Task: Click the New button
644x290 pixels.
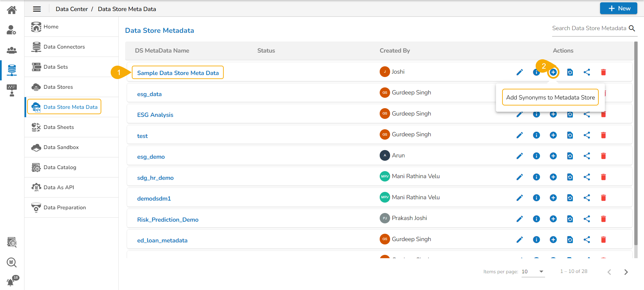Action: tap(619, 9)
